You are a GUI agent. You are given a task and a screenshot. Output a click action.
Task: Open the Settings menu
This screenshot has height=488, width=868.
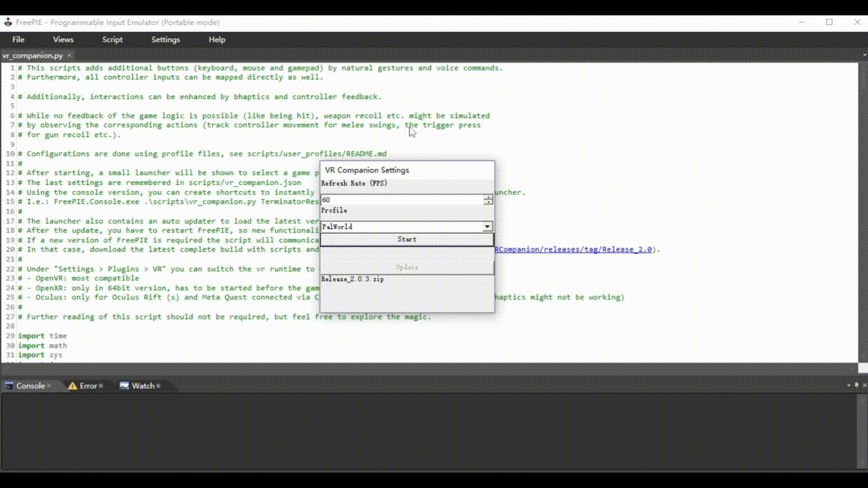coord(165,40)
